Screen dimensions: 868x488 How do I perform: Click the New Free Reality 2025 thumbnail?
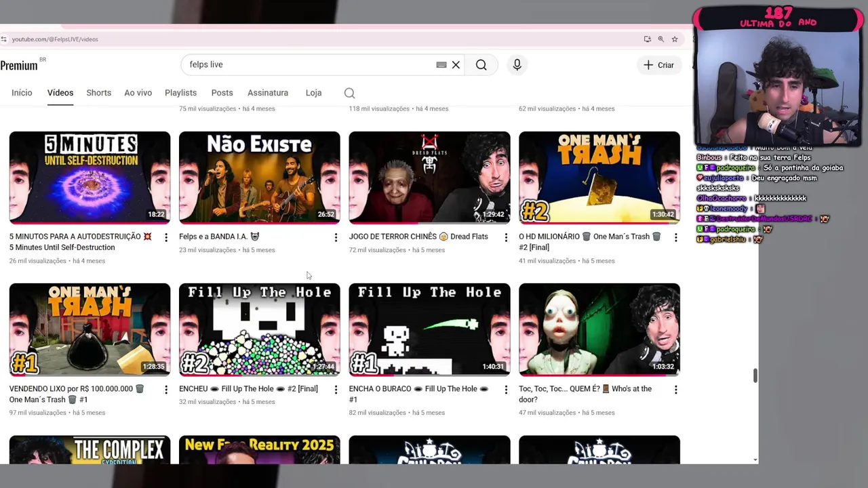click(260, 450)
